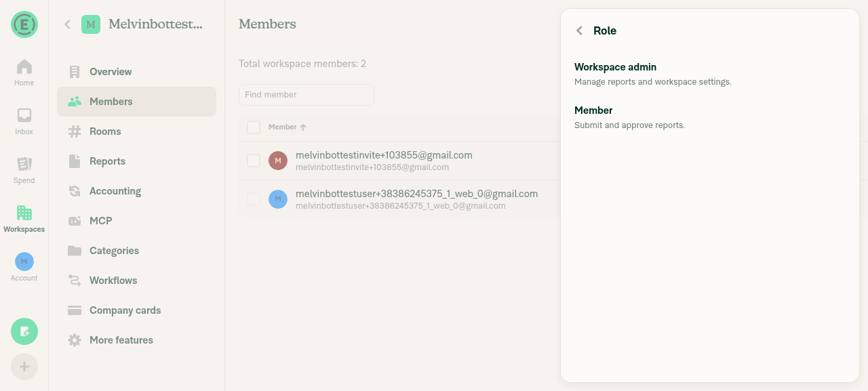Open Rooms menu item
This screenshot has height=391, width=868.
point(136,131)
